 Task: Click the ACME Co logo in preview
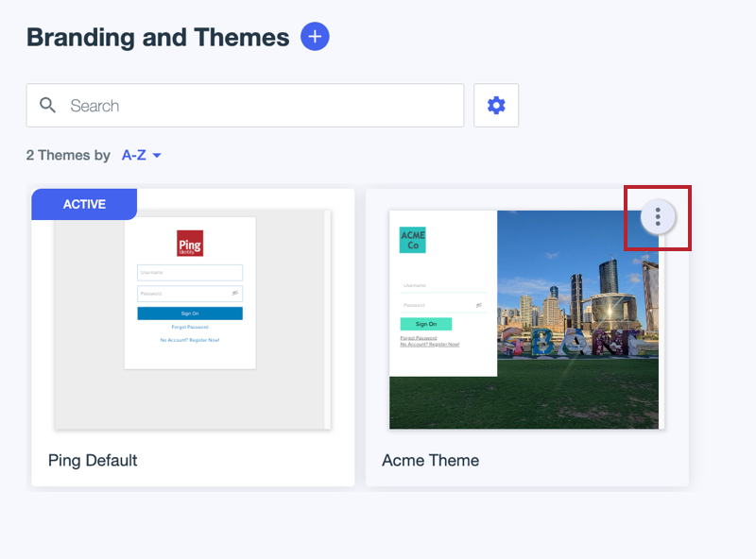point(412,240)
